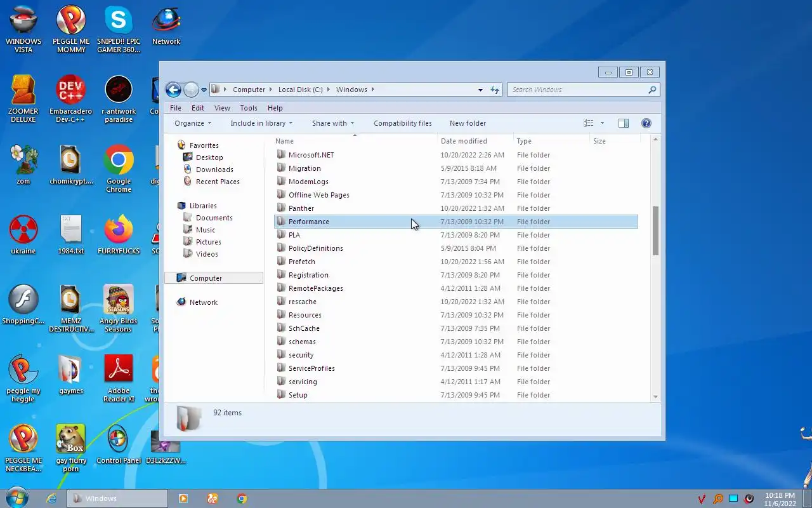Open Include in library dropdown
Screen dimensions: 812x508
click(261, 123)
